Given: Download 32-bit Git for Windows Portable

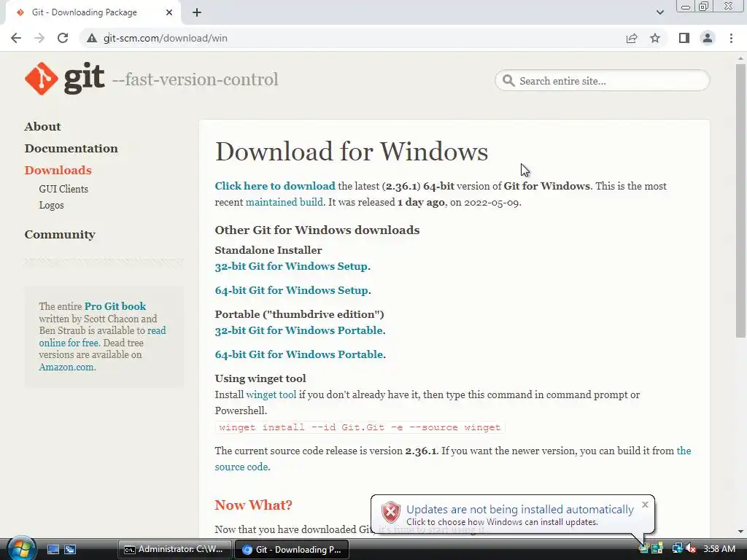Looking at the screenshot, I should point(298,330).
